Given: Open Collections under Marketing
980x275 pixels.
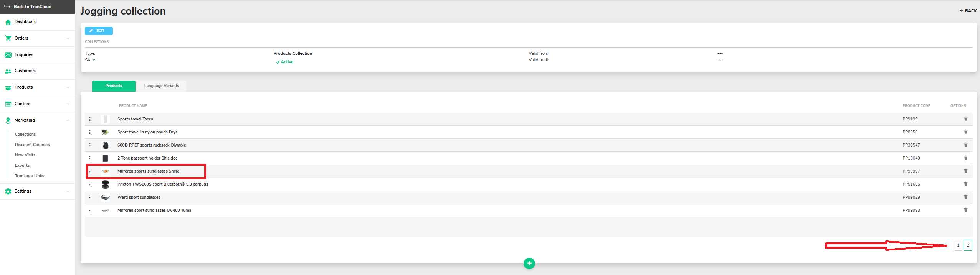Looking at the screenshot, I should [x=25, y=135].
